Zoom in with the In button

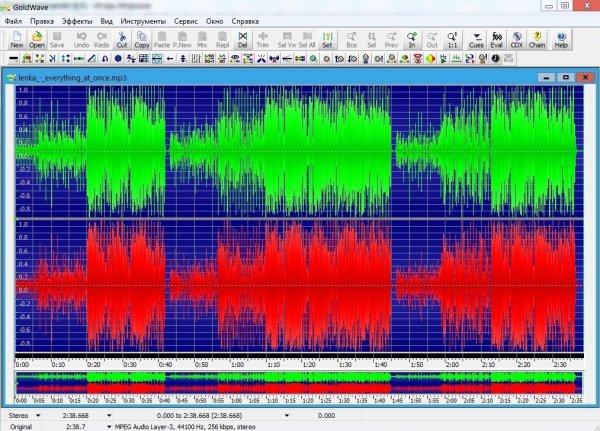click(x=412, y=39)
